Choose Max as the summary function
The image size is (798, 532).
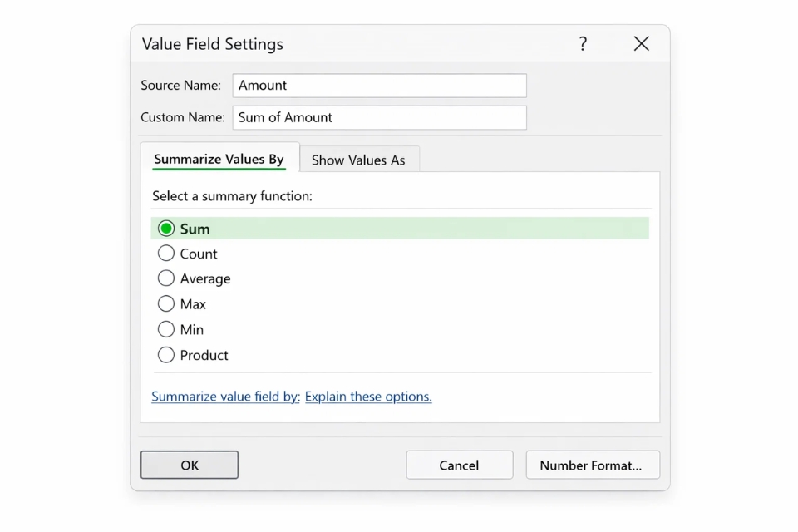166,304
